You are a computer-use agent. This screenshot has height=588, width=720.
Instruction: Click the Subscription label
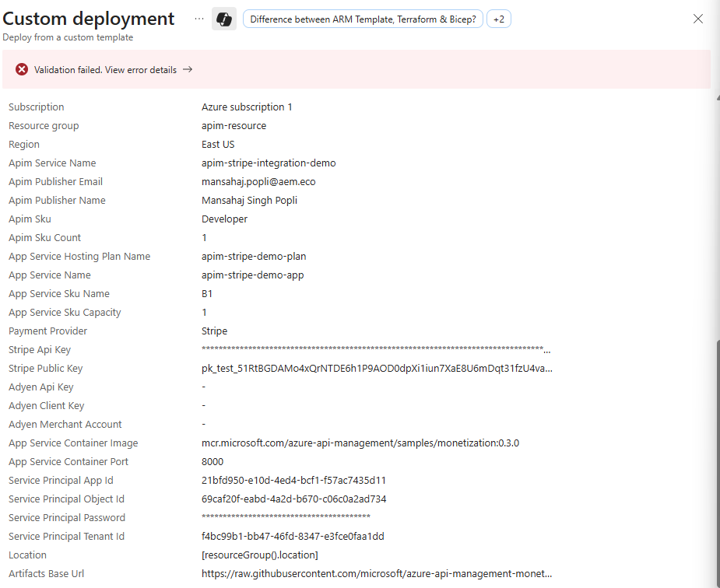(x=37, y=107)
